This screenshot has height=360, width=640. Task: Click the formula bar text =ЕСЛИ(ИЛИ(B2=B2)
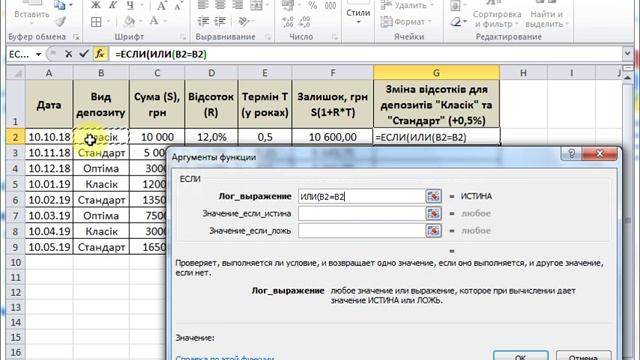click(161, 54)
